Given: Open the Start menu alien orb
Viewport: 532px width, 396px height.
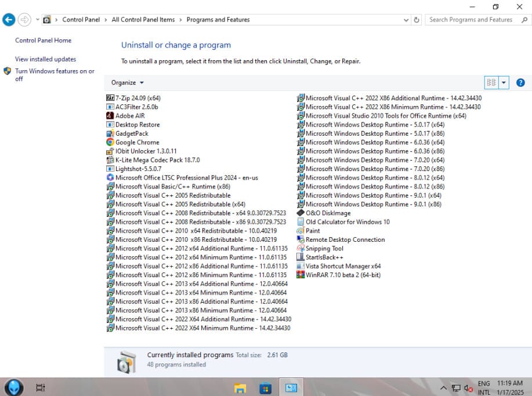Looking at the screenshot, I should [x=14, y=387].
